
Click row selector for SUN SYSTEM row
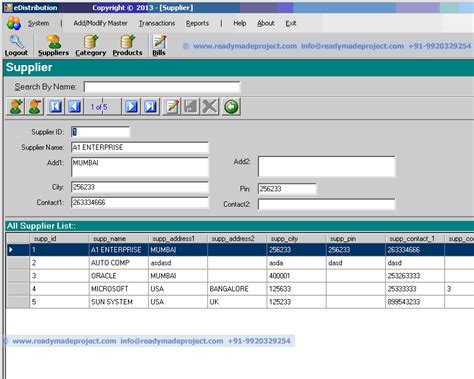18,302
